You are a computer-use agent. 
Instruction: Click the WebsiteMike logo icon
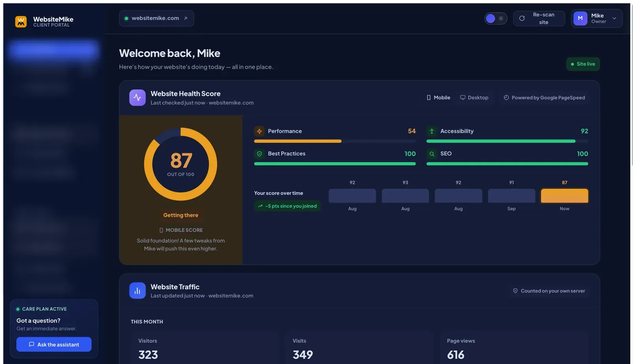[x=21, y=22]
